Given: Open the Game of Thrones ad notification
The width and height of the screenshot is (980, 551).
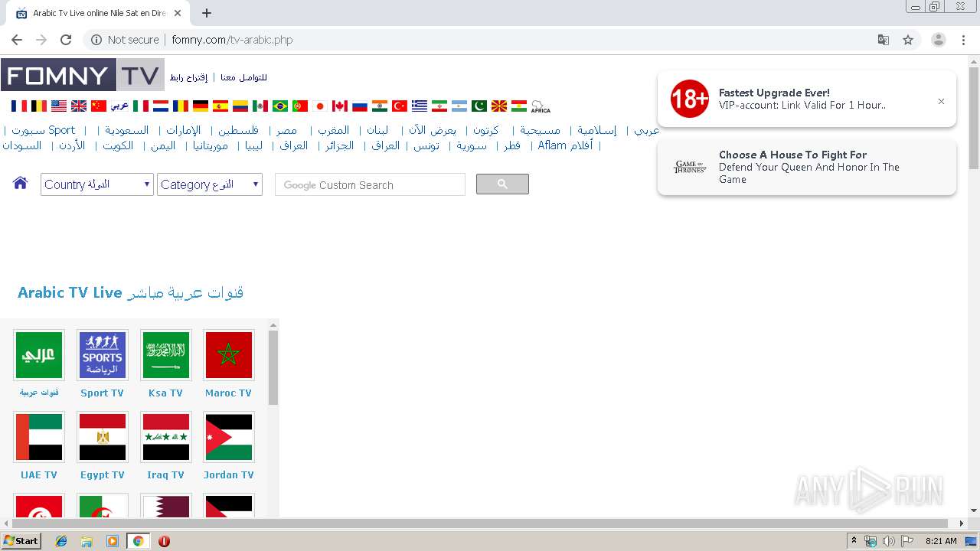Looking at the screenshot, I should (807, 167).
